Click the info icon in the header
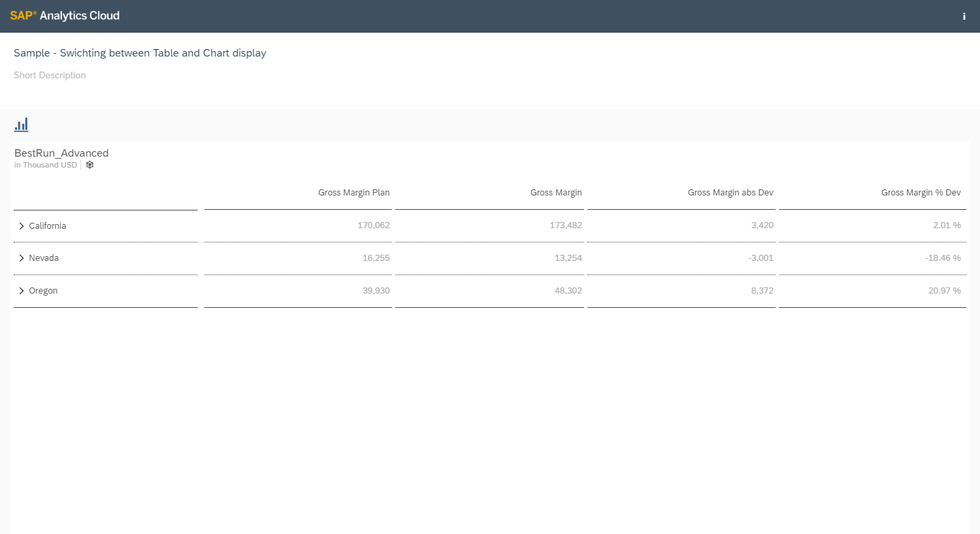Image resolution: width=980 pixels, height=534 pixels. coord(964,16)
